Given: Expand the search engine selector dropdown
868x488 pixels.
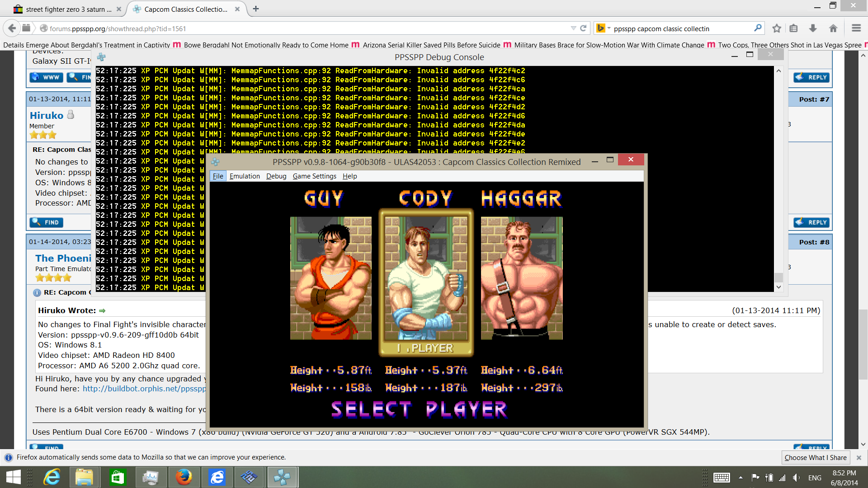Looking at the screenshot, I should [x=609, y=28].
